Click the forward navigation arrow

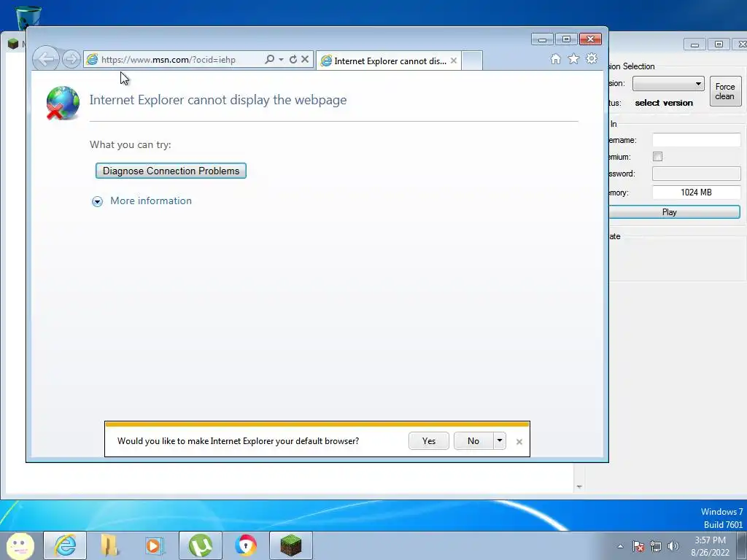point(71,60)
